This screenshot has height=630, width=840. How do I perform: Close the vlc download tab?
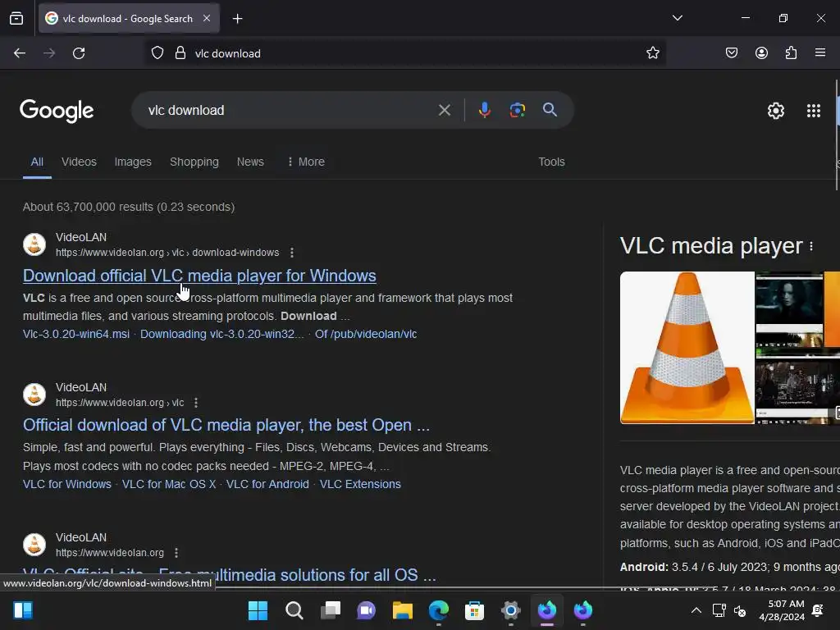click(x=207, y=18)
